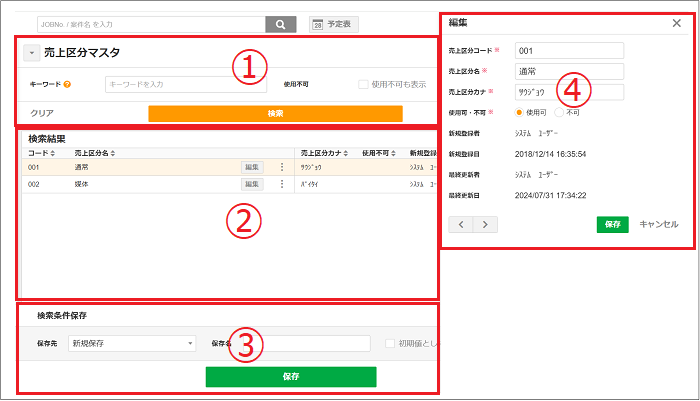Click the orange 検索 button
This screenshot has height=401, width=700.
[x=275, y=114]
